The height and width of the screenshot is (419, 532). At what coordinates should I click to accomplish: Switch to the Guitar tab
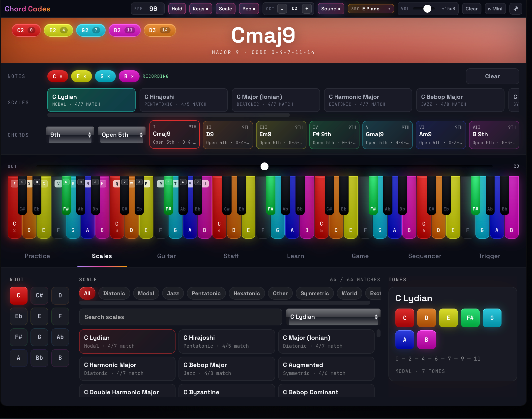(x=167, y=256)
